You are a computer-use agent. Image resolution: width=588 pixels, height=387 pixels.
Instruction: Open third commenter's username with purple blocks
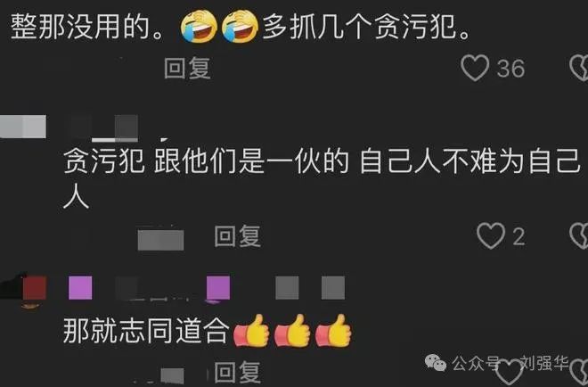[x=207, y=288]
